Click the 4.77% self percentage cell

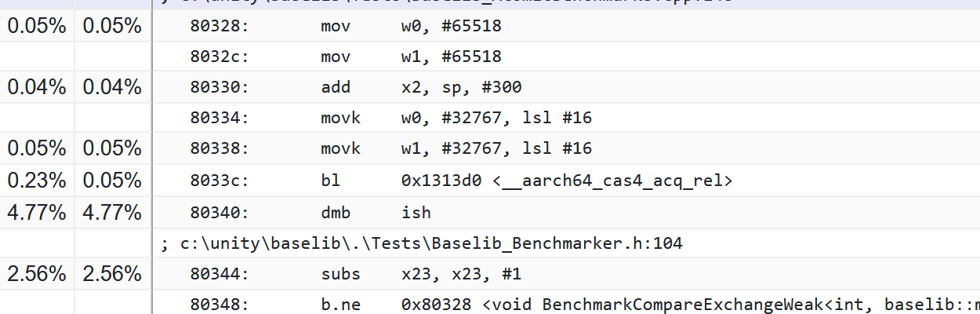112,212
